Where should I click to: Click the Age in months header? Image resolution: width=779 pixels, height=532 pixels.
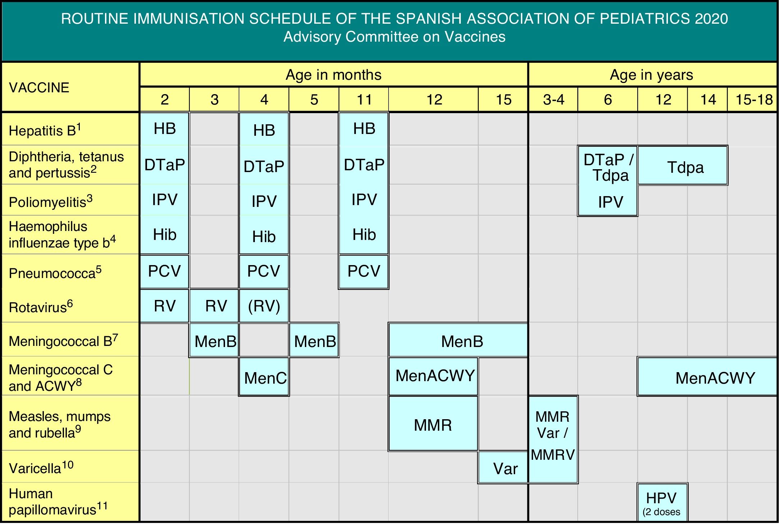click(334, 75)
